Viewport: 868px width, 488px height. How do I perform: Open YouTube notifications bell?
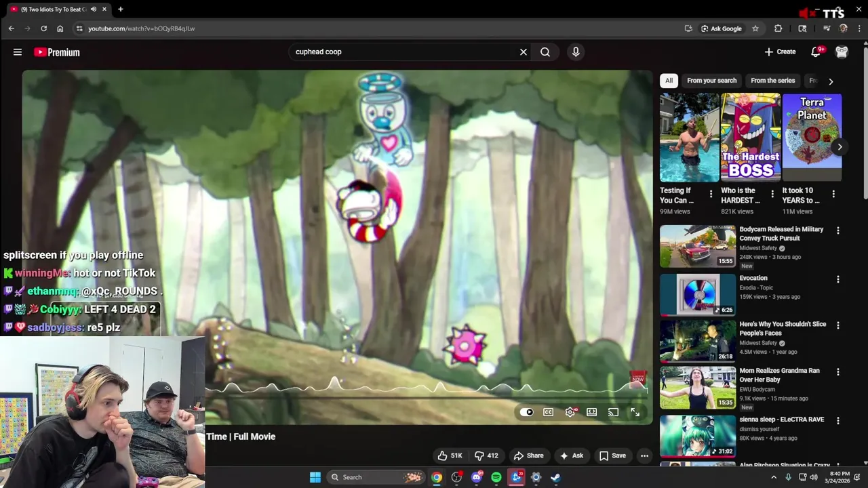[816, 52]
